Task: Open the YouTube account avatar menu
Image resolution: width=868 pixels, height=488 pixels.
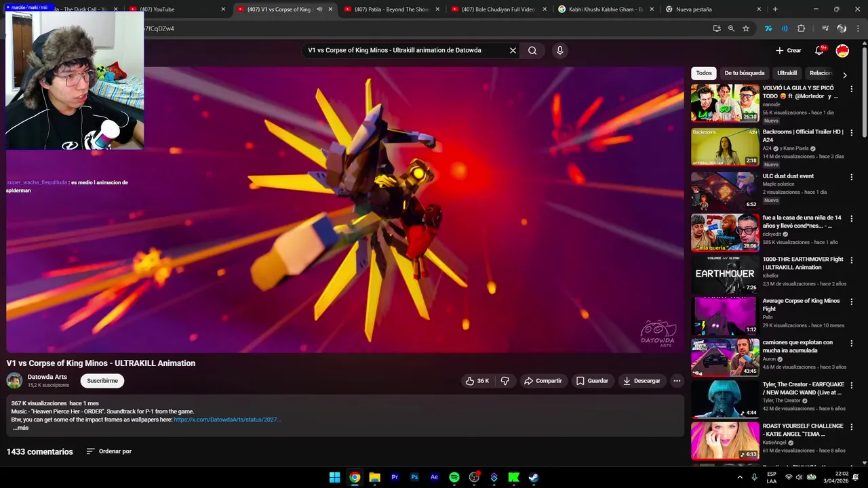Action: pos(842,50)
